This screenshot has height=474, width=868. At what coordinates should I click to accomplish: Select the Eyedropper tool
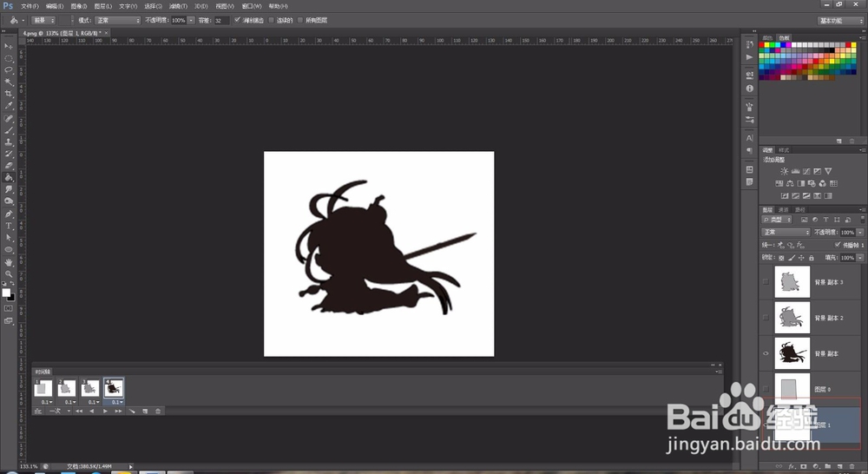point(9,105)
